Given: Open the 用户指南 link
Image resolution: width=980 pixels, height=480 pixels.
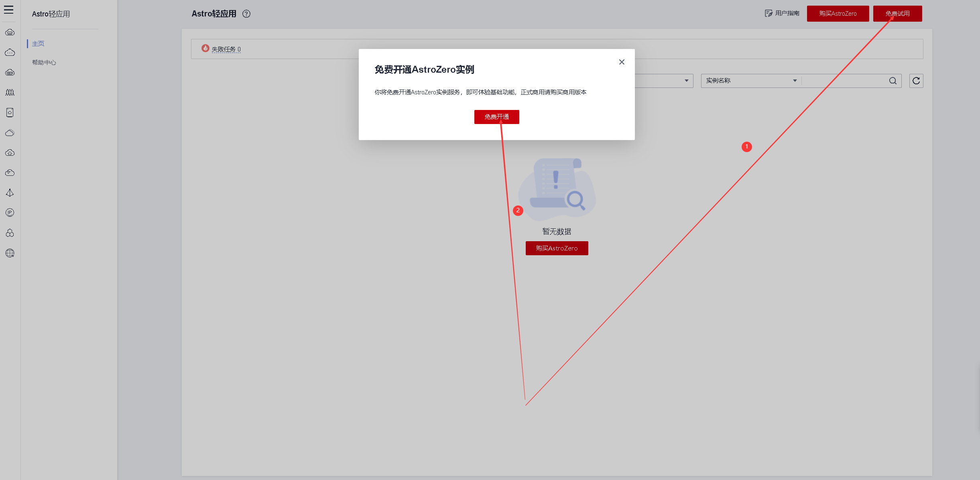Looking at the screenshot, I should click(x=782, y=13).
